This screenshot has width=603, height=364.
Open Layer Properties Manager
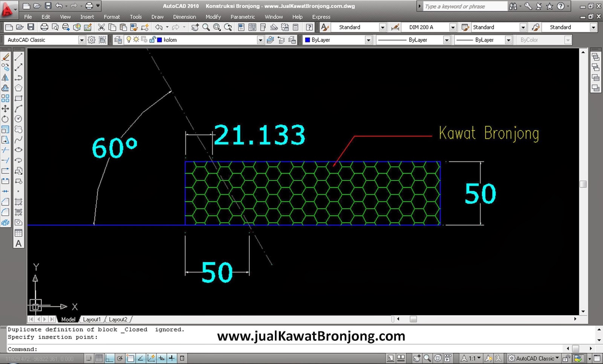[118, 40]
